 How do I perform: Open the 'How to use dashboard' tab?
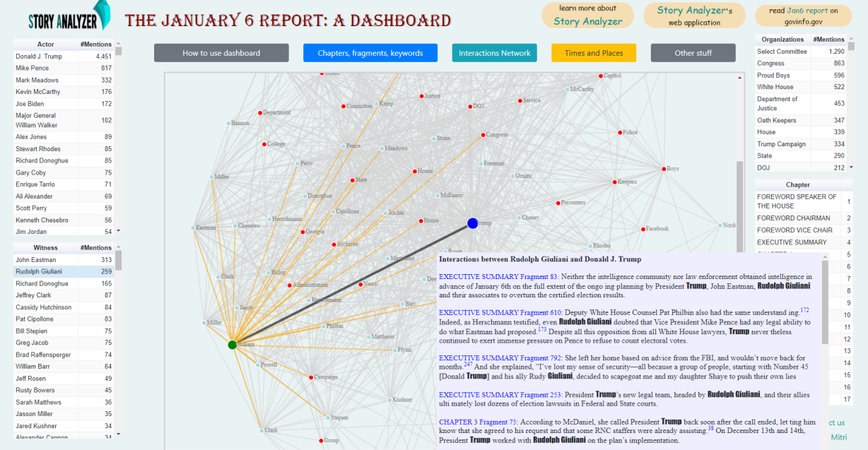click(x=221, y=53)
